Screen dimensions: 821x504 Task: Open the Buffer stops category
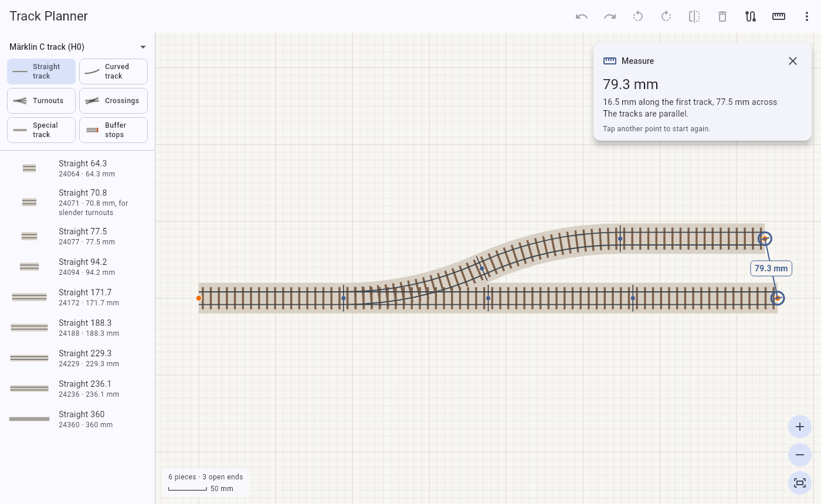coord(113,130)
